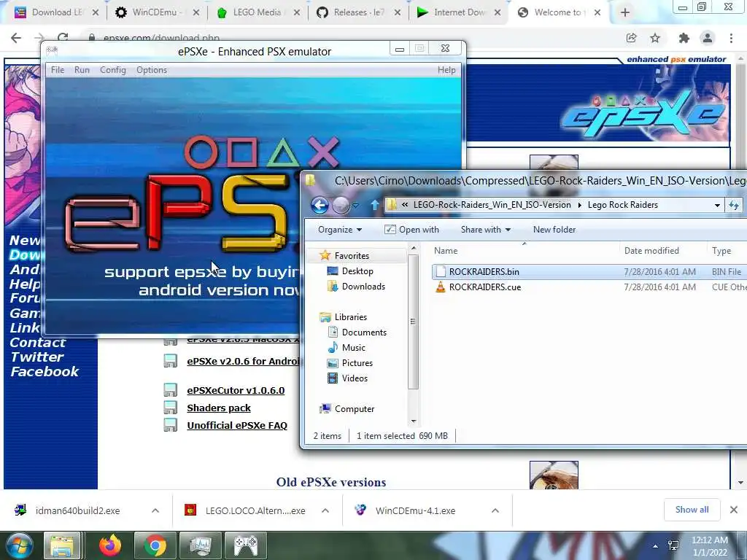
Task: Sort files by Type column header
Action: tap(721, 251)
